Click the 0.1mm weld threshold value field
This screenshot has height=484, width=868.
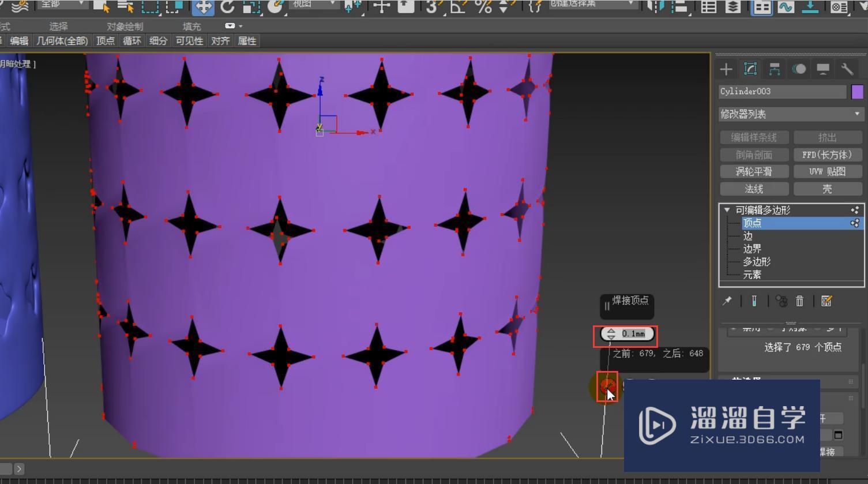633,334
